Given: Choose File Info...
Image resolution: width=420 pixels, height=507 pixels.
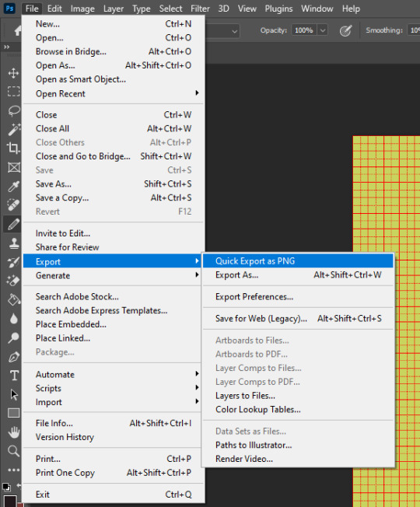Looking at the screenshot, I should click(x=113, y=423).
